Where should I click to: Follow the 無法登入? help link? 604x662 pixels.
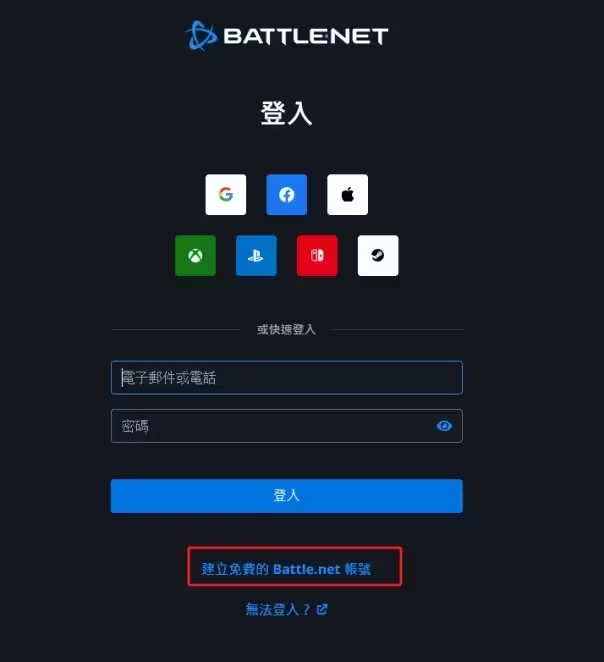(278, 609)
